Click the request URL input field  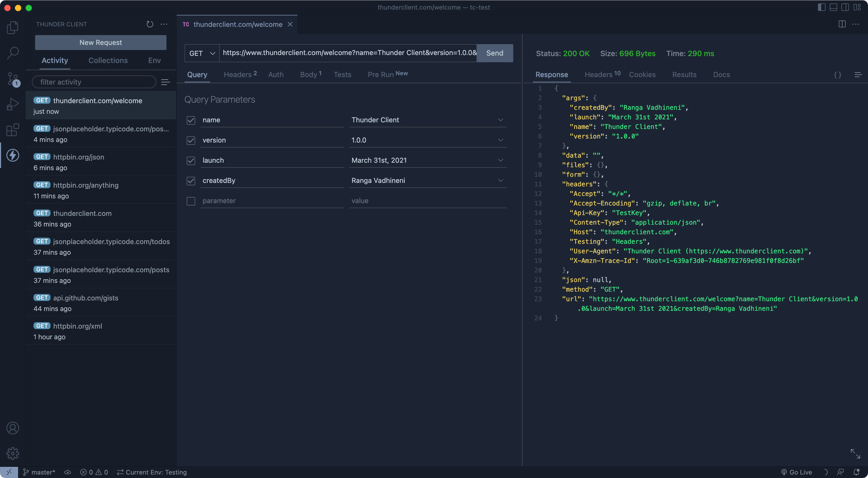tap(348, 53)
